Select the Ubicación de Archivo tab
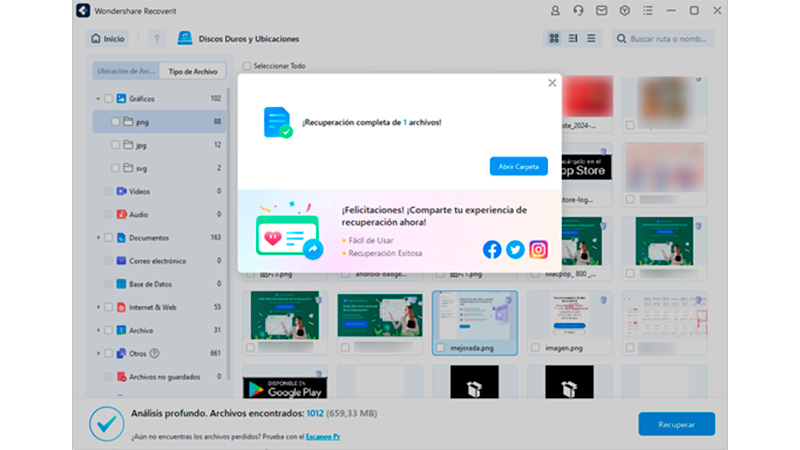The width and height of the screenshot is (800, 450). pos(126,72)
